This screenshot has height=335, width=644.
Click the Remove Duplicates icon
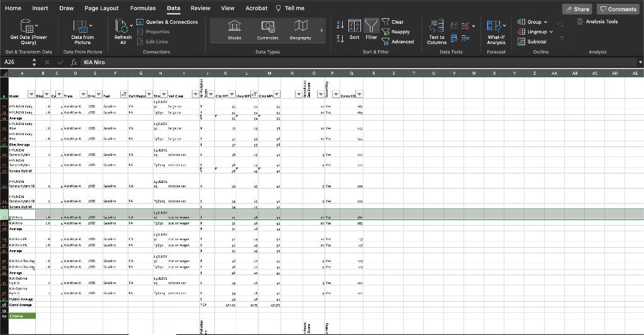[x=454, y=38]
